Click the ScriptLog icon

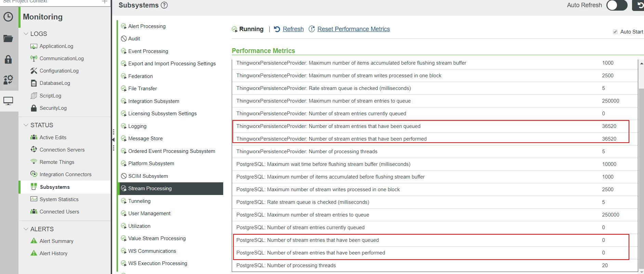pos(34,96)
